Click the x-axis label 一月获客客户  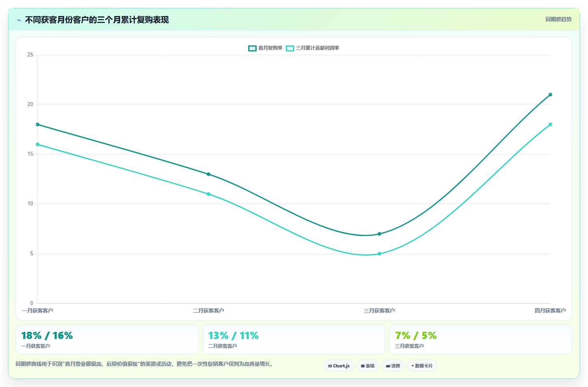[38, 311]
